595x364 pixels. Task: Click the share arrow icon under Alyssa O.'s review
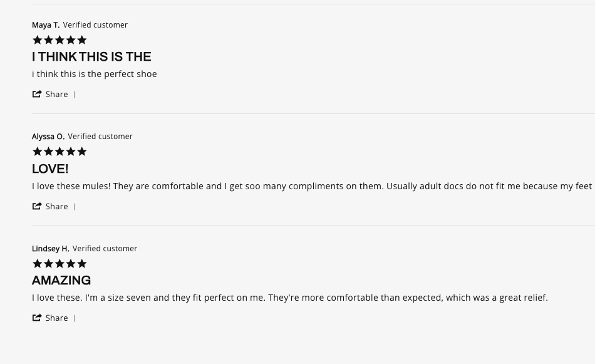[37, 206]
